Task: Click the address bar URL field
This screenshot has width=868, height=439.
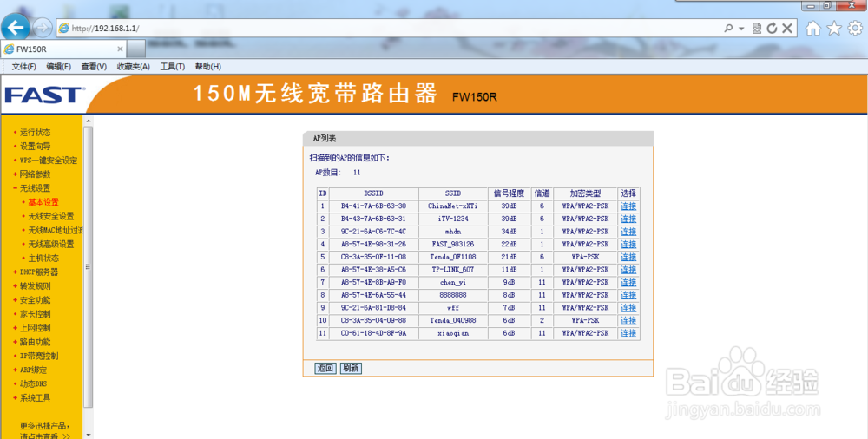Action: pyautogui.click(x=387, y=29)
